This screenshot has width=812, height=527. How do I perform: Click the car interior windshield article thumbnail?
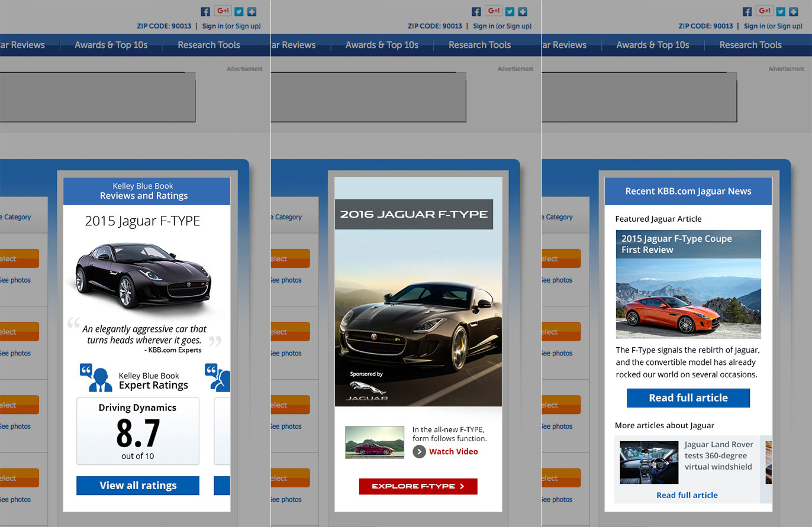coord(649,463)
